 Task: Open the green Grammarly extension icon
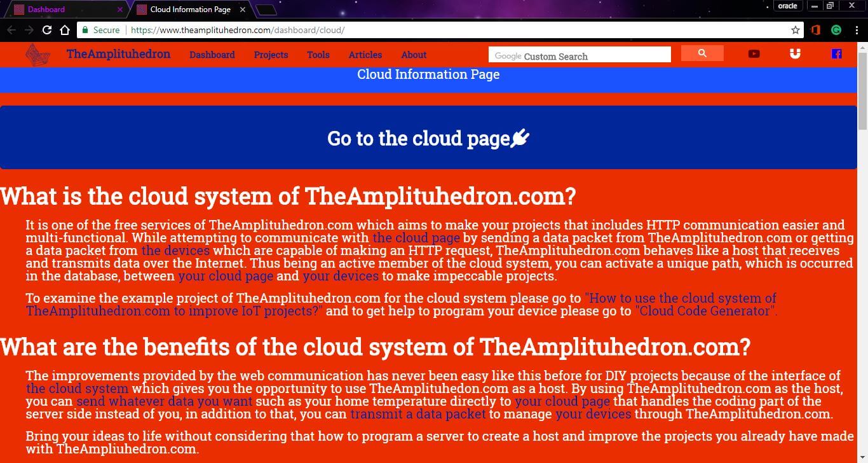pyautogui.click(x=836, y=30)
